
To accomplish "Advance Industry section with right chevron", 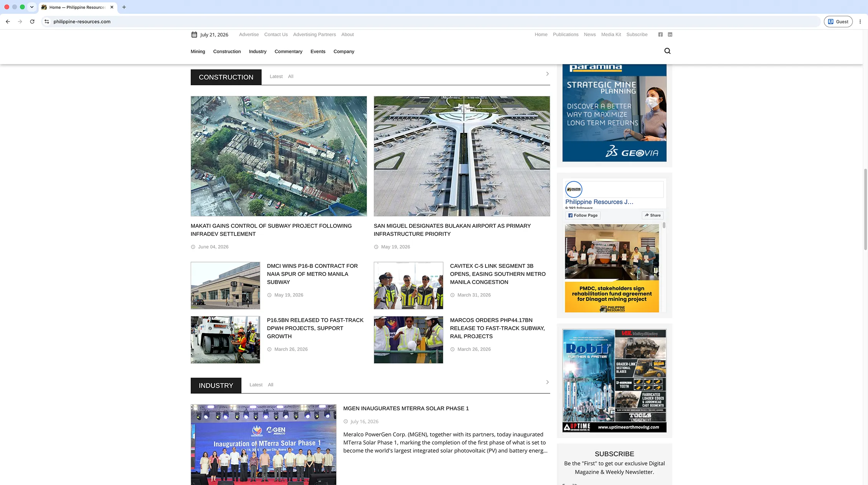I will tap(547, 382).
